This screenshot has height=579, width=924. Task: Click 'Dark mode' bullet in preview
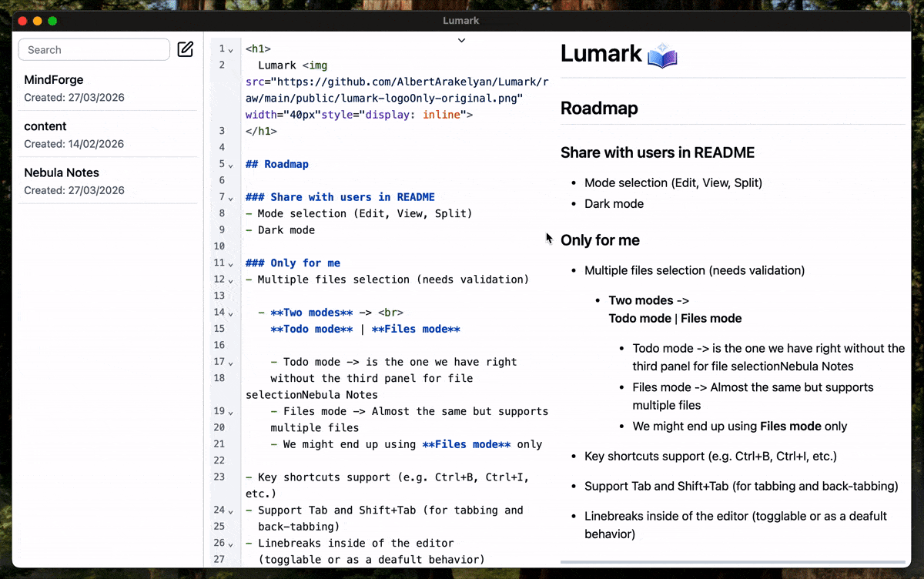[x=614, y=204]
